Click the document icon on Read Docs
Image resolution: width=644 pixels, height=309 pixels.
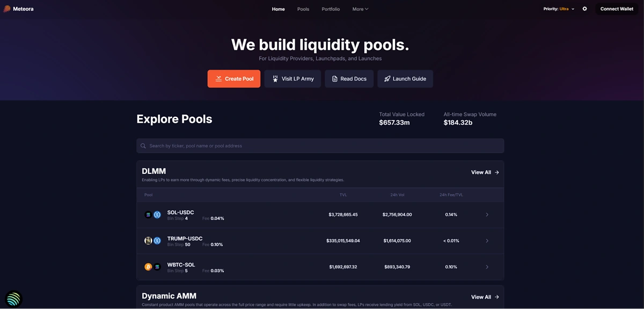tap(335, 79)
